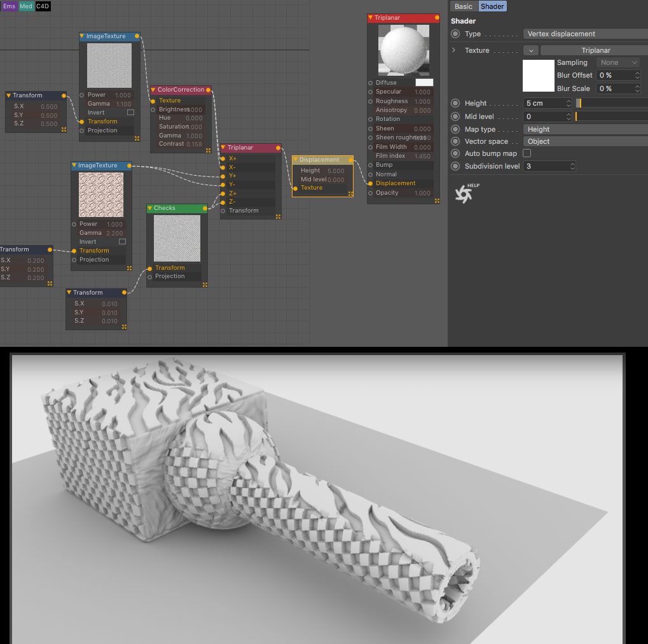Open Vector space Object dropdown
The width and height of the screenshot is (648, 644).
tap(585, 141)
